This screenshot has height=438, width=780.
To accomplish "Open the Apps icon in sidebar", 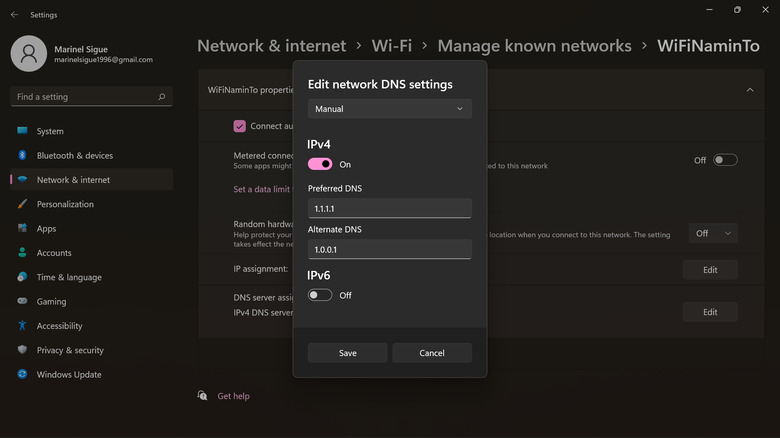I will point(22,229).
